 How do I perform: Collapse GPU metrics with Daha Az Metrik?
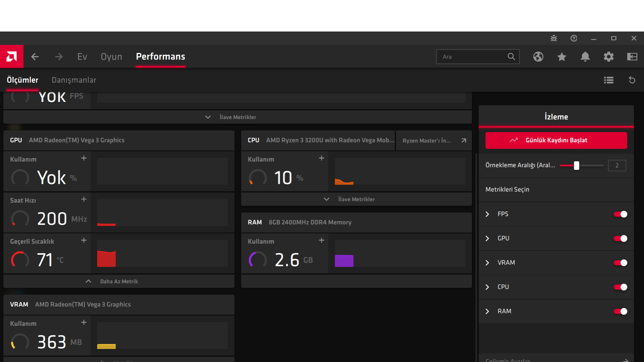point(119,281)
